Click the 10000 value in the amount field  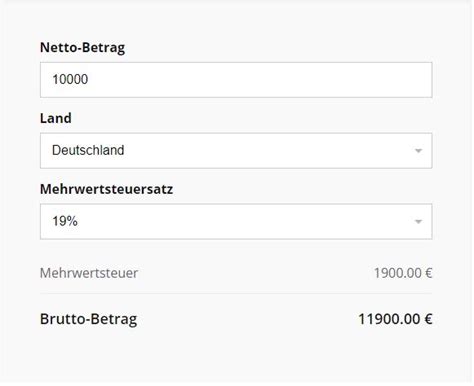point(70,79)
